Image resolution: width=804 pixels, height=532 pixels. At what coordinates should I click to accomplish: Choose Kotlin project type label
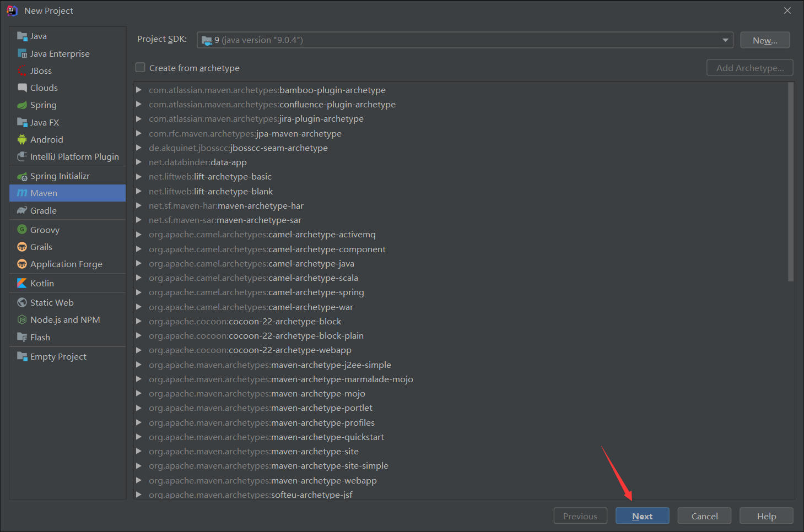(x=42, y=283)
